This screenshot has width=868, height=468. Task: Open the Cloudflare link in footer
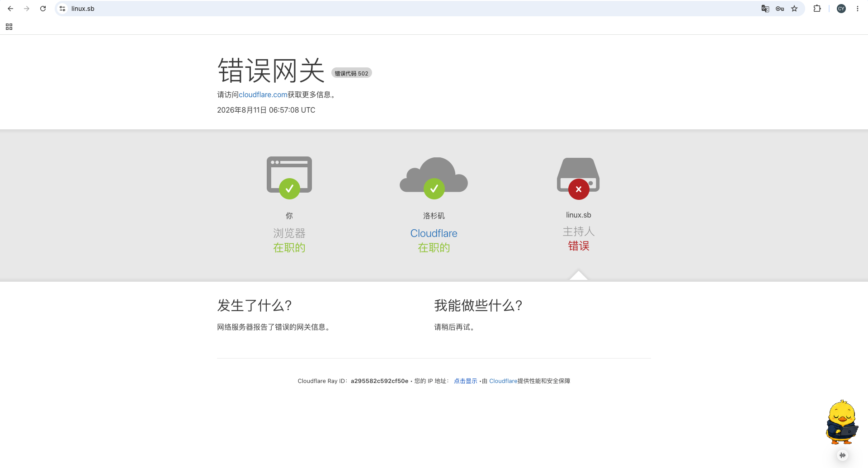(503, 381)
